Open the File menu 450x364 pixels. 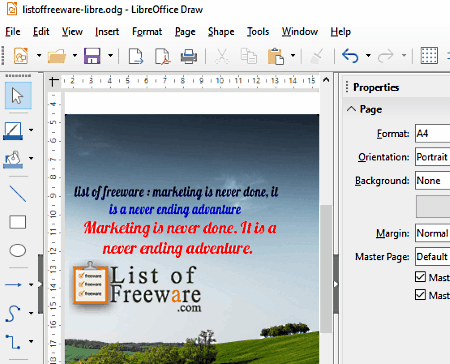(x=13, y=32)
